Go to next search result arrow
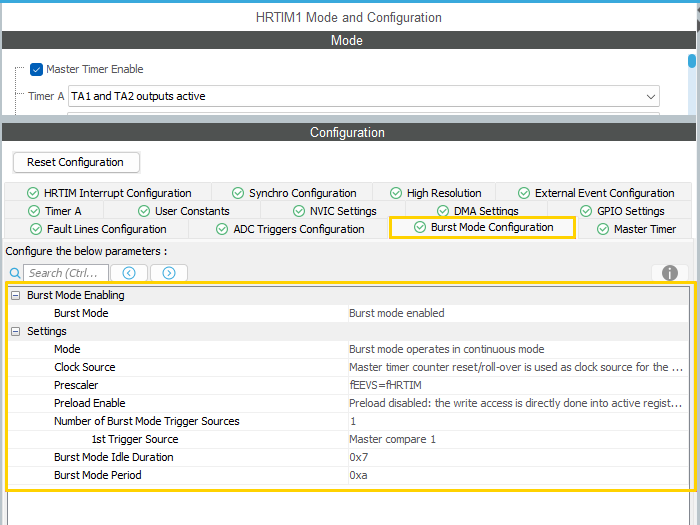 click(169, 273)
